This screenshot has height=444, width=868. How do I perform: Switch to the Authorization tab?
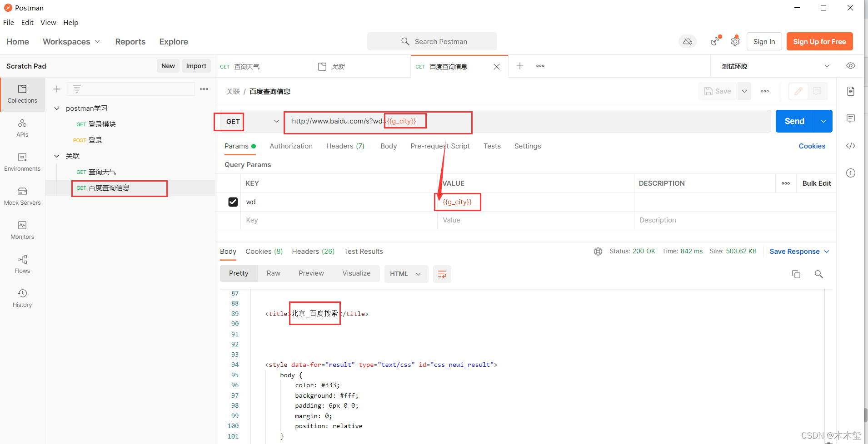pos(291,146)
